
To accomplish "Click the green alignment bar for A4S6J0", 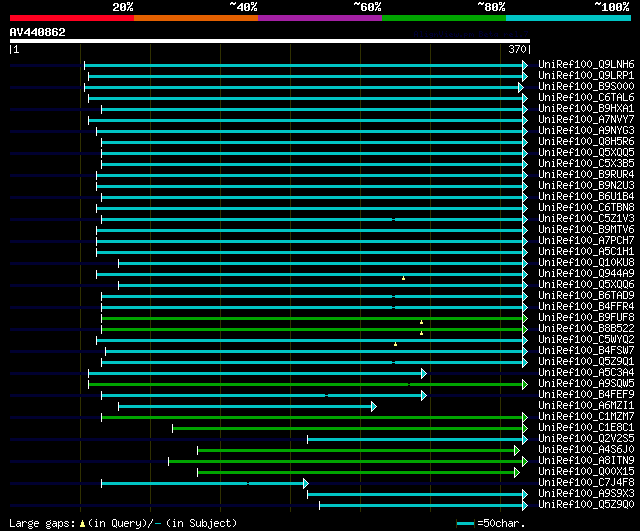I will pyautogui.click(x=358, y=451).
